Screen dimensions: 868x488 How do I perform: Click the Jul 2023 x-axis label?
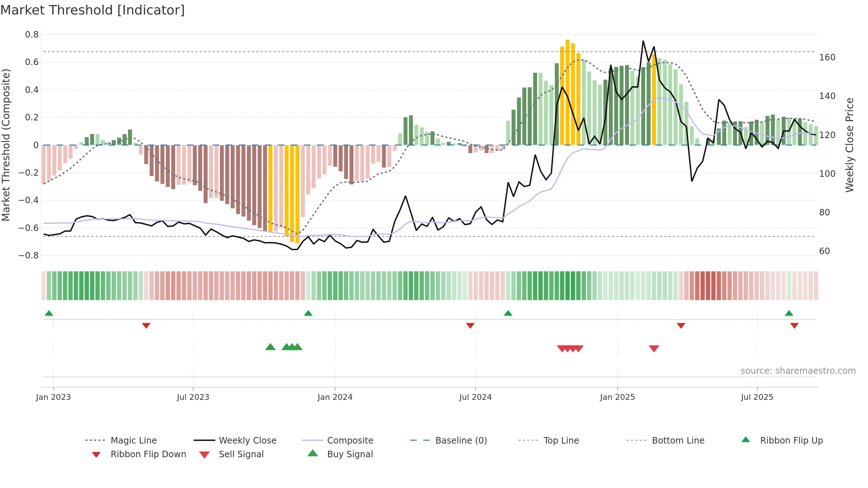193,397
